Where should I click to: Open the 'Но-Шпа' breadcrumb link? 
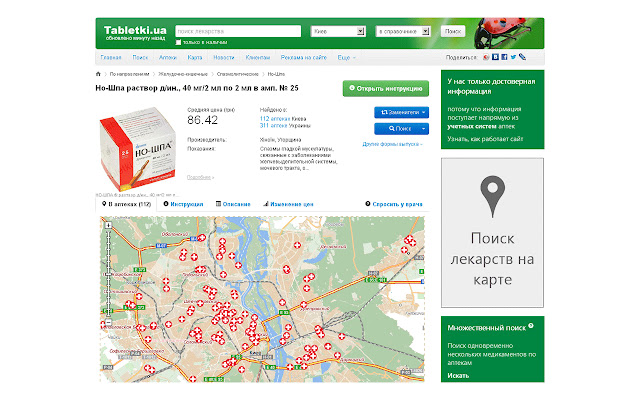tap(276, 74)
